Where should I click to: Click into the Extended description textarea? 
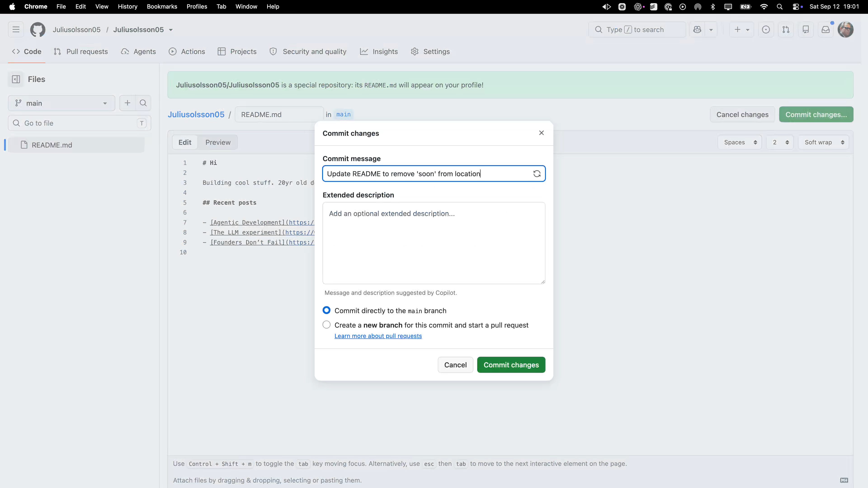tap(434, 243)
